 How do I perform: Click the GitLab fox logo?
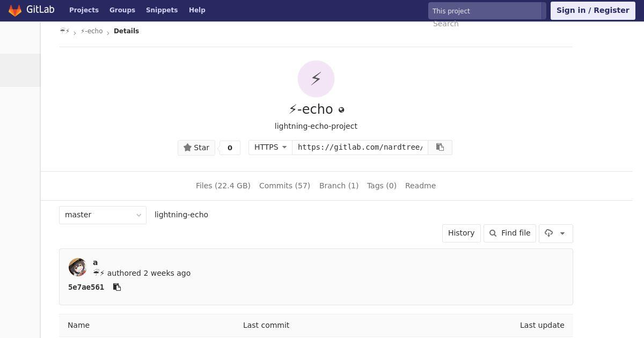[15, 10]
